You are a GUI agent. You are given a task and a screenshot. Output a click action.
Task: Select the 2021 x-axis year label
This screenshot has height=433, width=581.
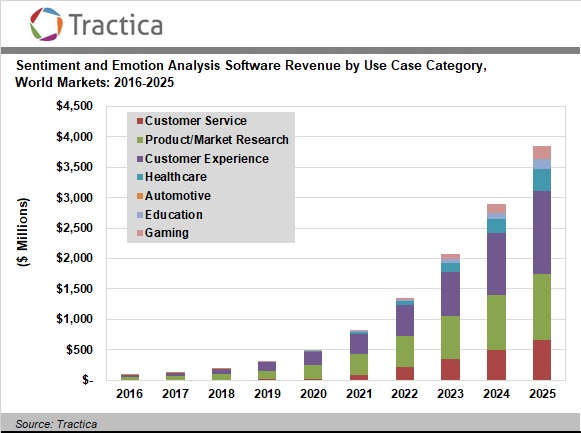359,393
